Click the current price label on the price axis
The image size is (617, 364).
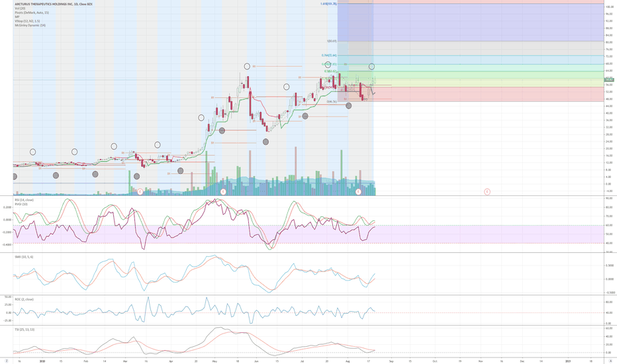[x=609, y=80]
